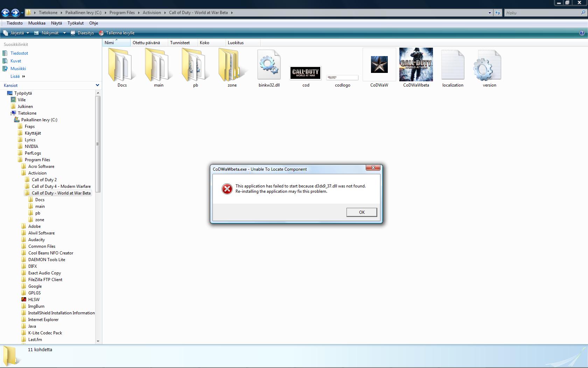The height and width of the screenshot is (368, 588).
Task: Collapse the Kansiot folders pane
Action: [x=97, y=85]
